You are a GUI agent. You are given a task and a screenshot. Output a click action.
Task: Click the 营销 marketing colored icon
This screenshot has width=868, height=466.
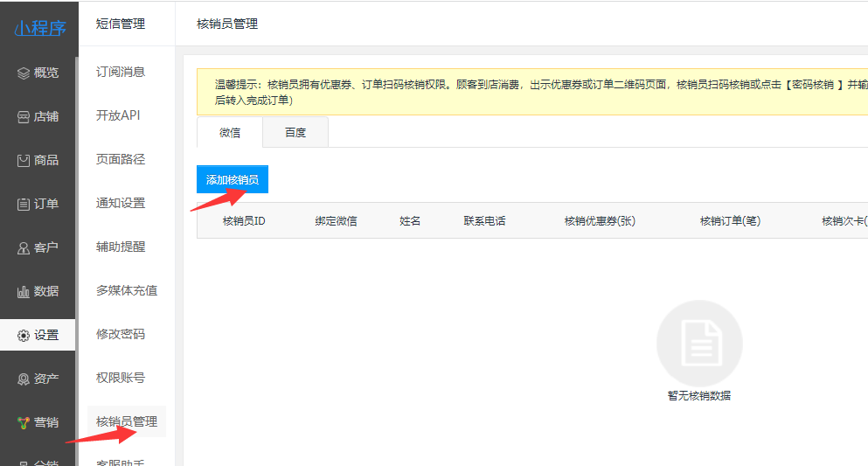(x=24, y=423)
